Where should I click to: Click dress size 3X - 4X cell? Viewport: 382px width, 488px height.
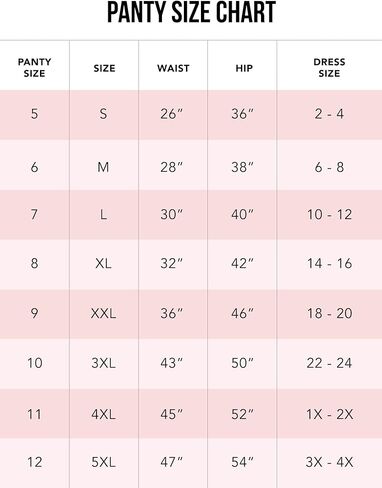click(x=329, y=462)
